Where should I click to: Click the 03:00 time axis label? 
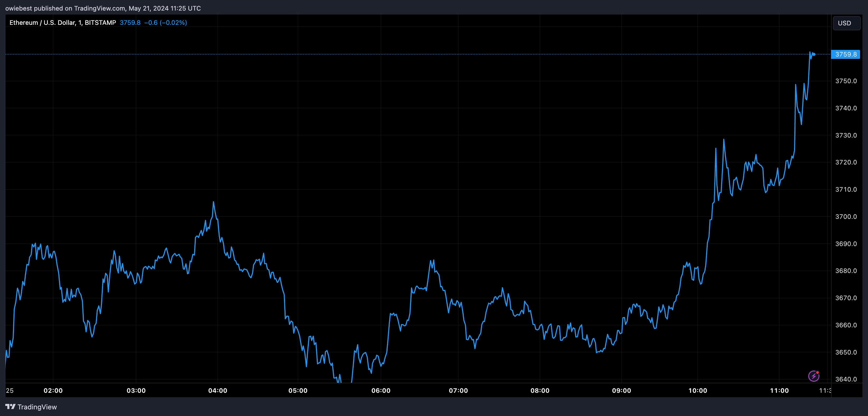(136, 391)
